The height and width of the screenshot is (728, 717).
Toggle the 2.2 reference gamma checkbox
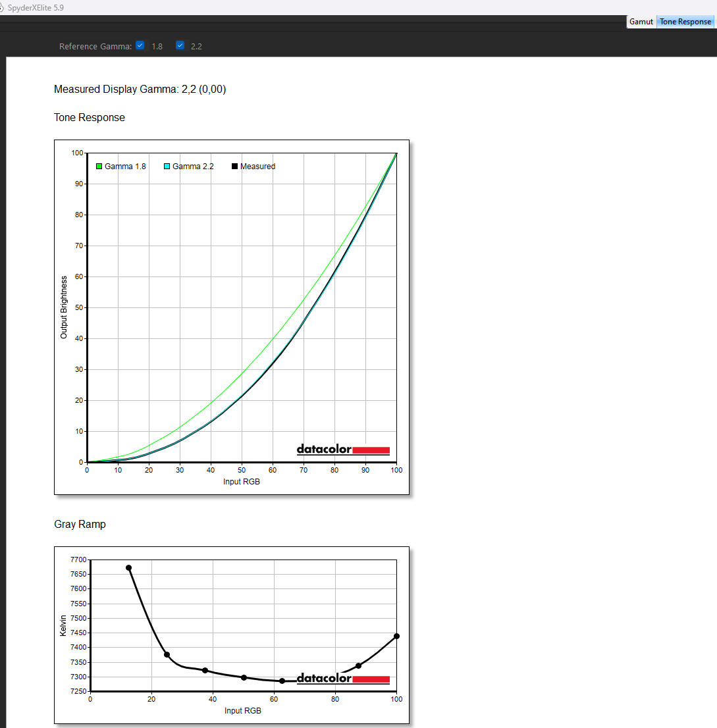[180, 46]
